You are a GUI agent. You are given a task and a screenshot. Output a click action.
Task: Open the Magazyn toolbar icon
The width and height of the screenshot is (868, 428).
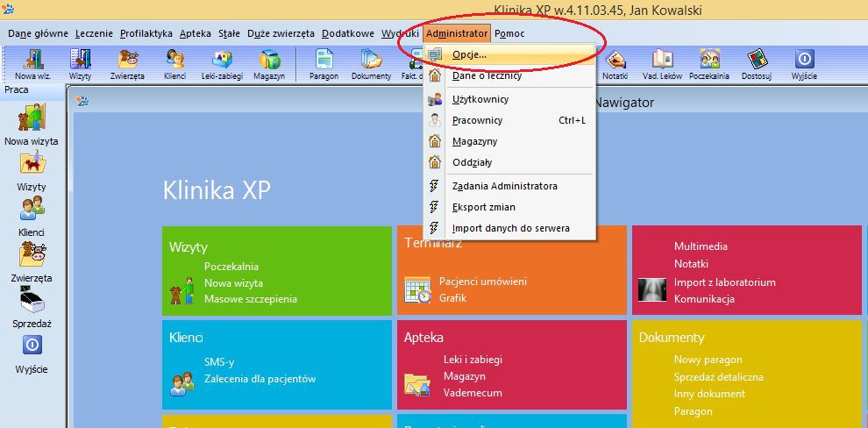pos(269,64)
